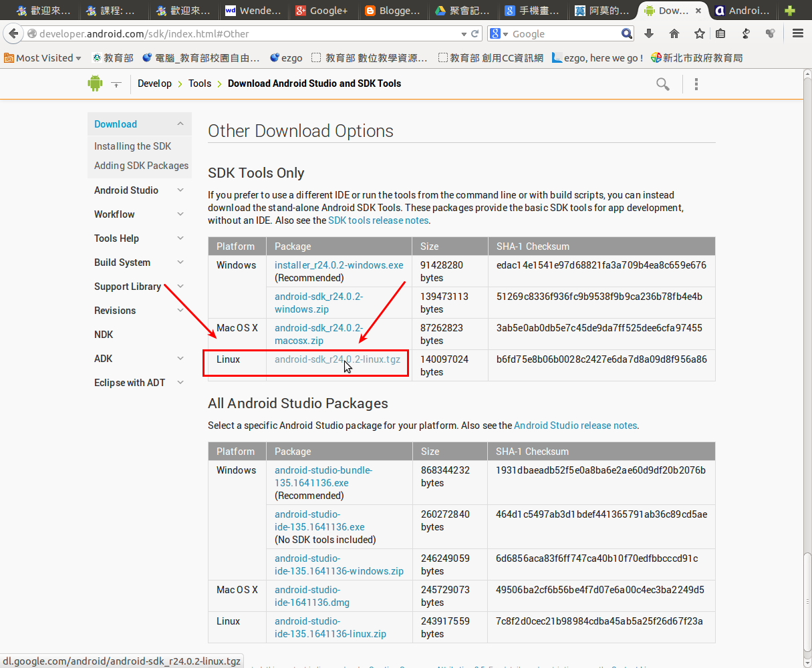Switch to the Wende... tab

click(x=253, y=11)
